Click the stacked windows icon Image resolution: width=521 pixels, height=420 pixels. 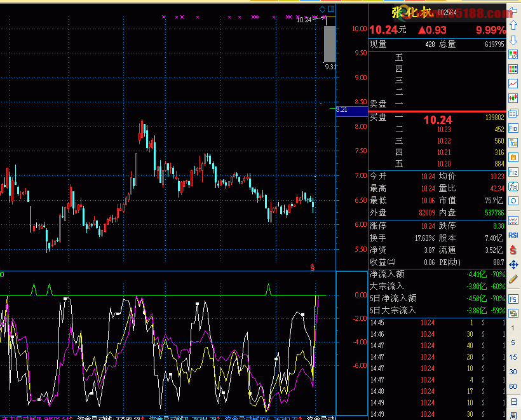[513, 113]
